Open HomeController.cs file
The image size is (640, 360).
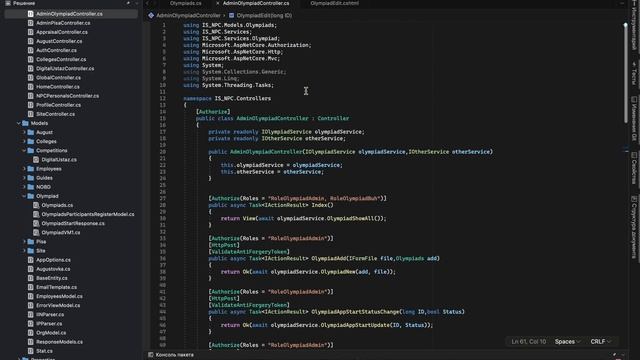click(x=58, y=87)
